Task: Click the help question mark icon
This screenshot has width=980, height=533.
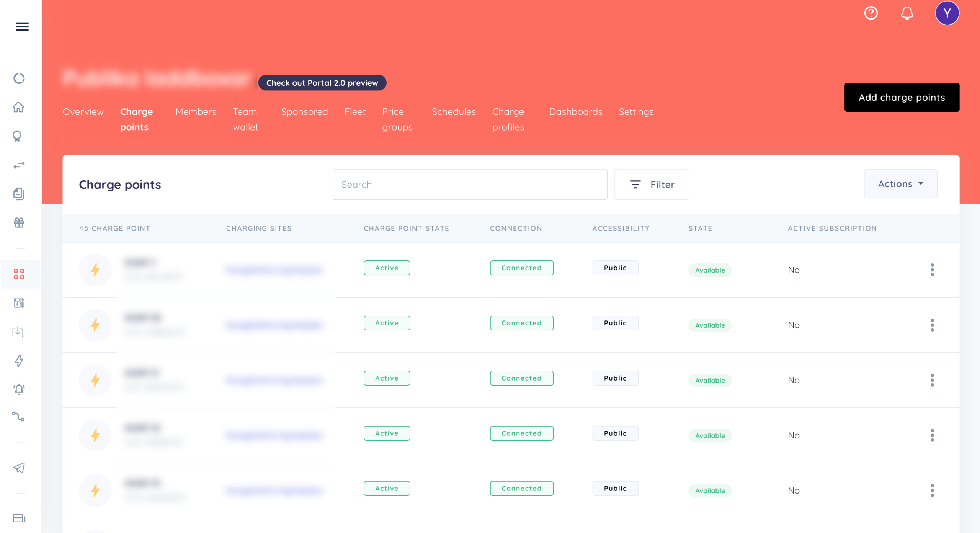Action: click(x=871, y=13)
